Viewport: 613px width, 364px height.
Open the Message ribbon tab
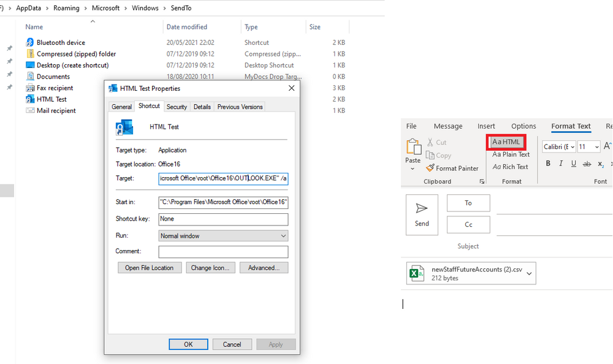448,126
